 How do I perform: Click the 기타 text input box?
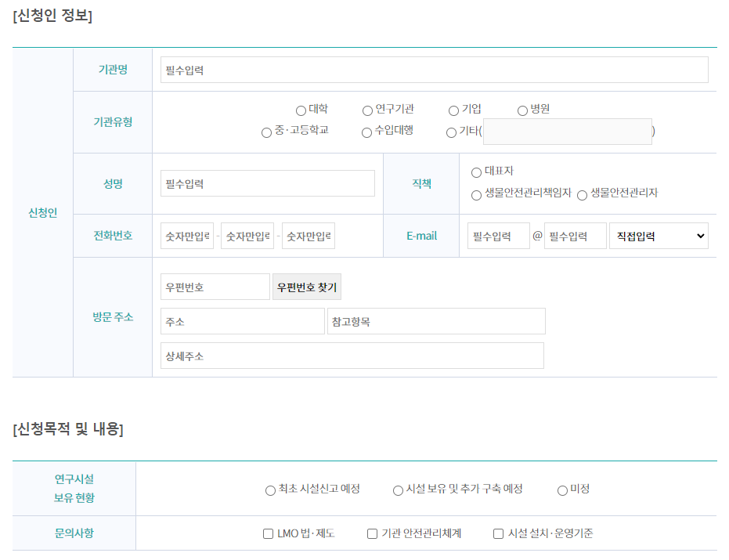pos(568,132)
